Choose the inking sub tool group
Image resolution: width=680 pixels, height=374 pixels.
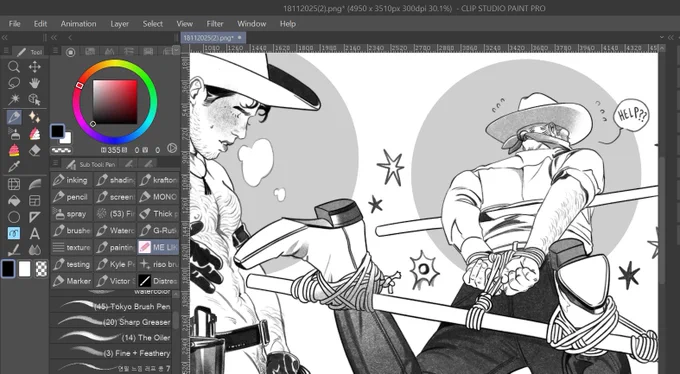pos(72,180)
